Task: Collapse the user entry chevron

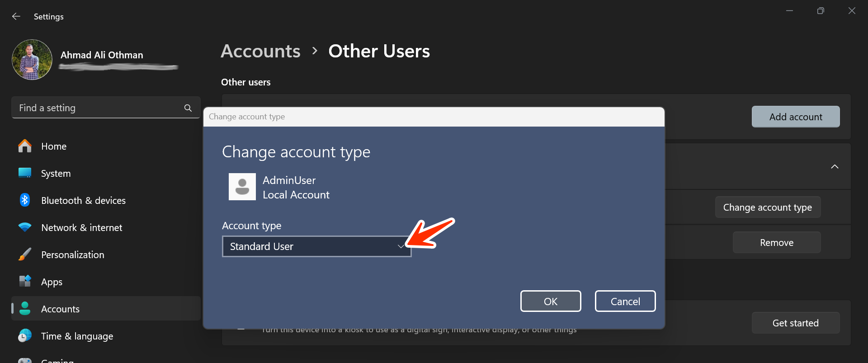Action: click(835, 167)
